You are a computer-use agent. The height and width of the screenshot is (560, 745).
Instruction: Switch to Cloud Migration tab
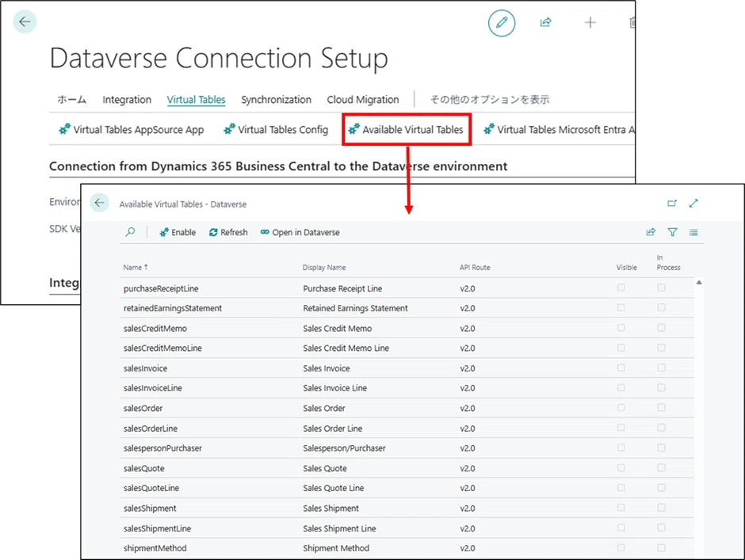click(x=363, y=100)
